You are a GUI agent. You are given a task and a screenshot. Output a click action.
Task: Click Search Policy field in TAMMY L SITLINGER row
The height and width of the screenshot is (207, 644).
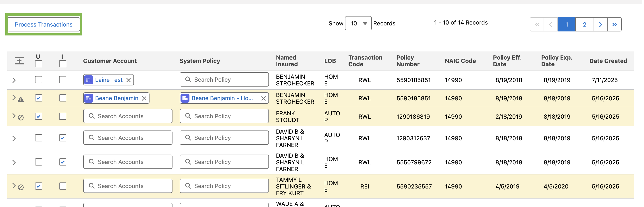[224, 186]
